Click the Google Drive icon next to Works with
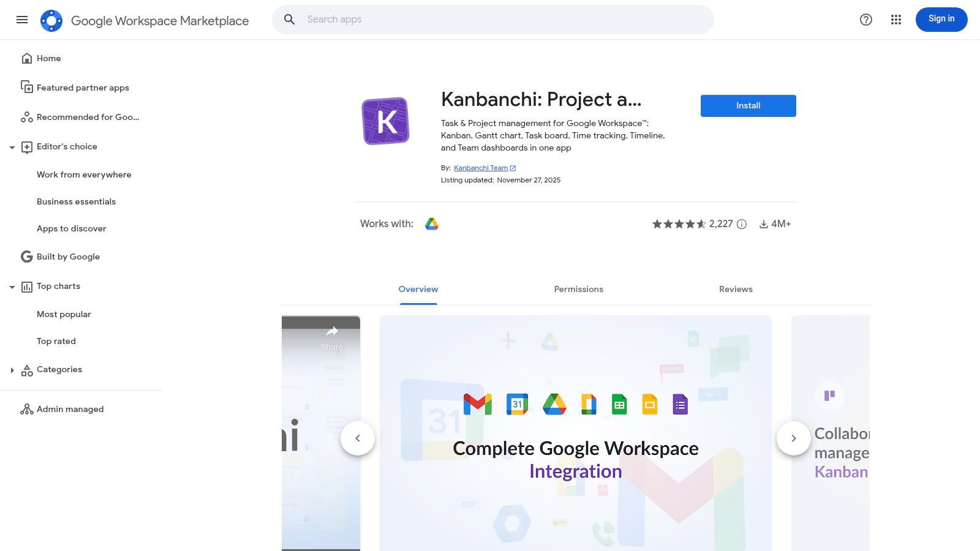Image resolution: width=980 pixels, height=551 pixels. point(431,223)
